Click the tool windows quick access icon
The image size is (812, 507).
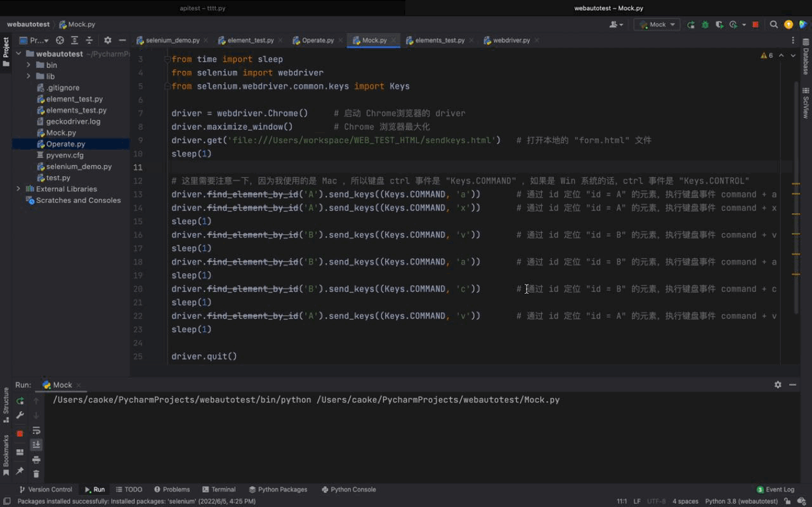pyautogui.click(x=6, y=501)
